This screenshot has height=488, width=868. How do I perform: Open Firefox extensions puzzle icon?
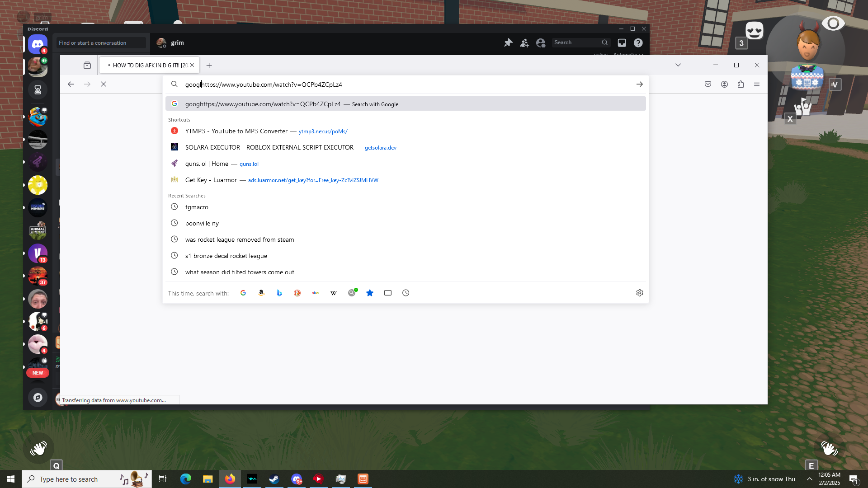point(741,84)
